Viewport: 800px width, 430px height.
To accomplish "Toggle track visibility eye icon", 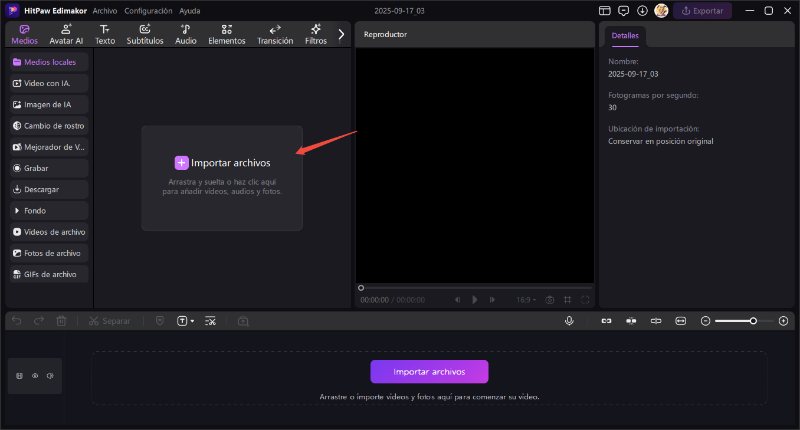I will (x=35, y=376).
